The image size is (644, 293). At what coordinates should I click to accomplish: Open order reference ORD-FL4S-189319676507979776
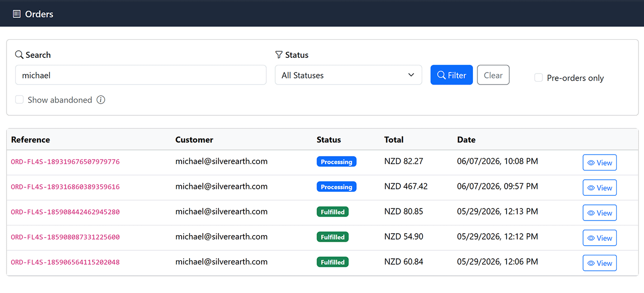click(x=65, y=162)
